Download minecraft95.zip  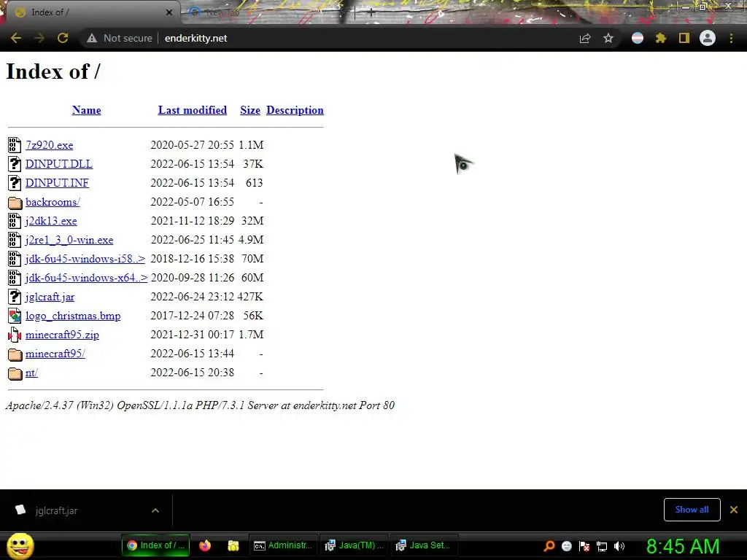[x=63, y=335]
